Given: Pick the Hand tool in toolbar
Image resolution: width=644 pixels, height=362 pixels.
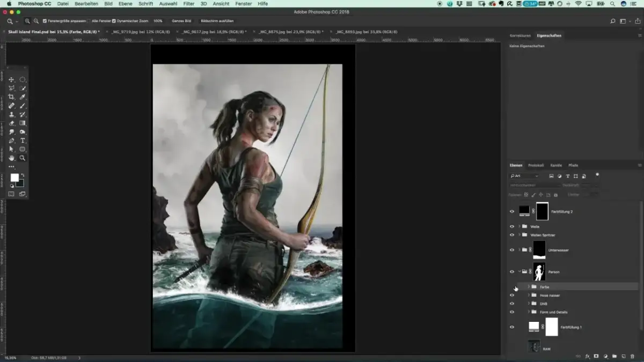Looking at the screenshot, I should 11,158.
